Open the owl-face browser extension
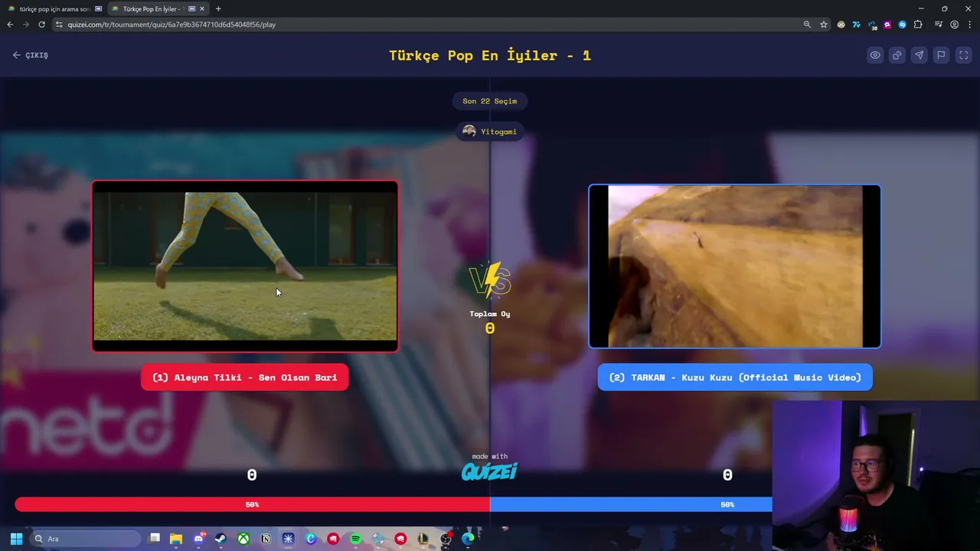 (841, 24)
